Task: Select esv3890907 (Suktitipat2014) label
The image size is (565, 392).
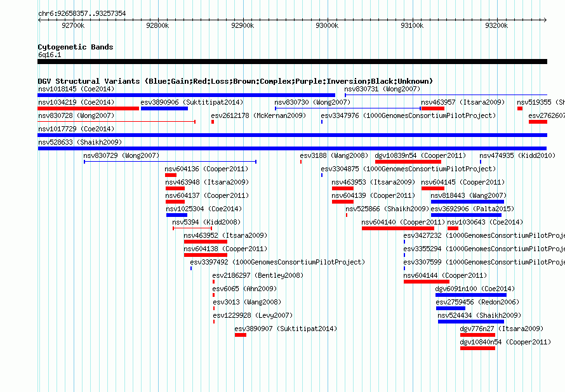Action: 286,329
